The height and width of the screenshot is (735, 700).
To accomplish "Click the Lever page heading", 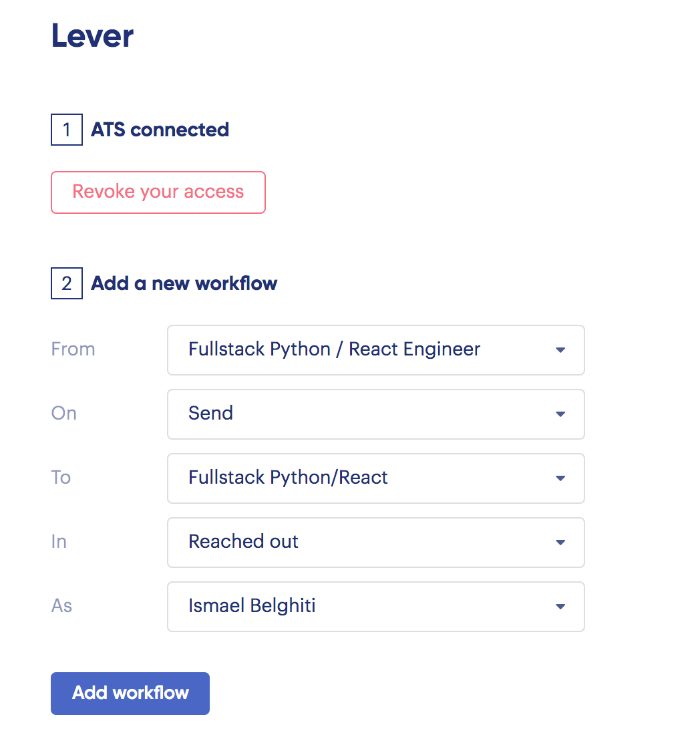I will 92,36.
